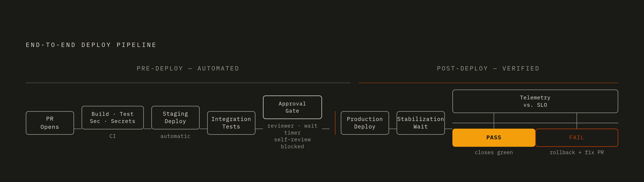This screenshot has height=182, width=644.
Task: Click the PR Opens stage box
Action: (50, 123)
